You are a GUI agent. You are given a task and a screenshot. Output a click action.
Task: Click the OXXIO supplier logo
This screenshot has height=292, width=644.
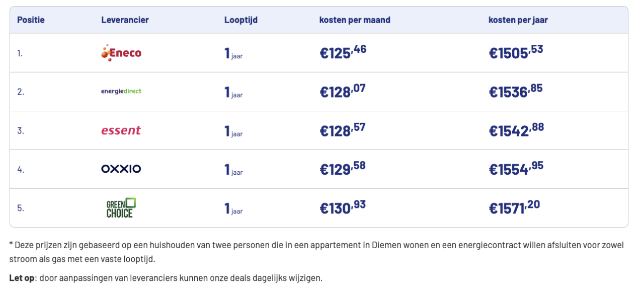(121, 169)
